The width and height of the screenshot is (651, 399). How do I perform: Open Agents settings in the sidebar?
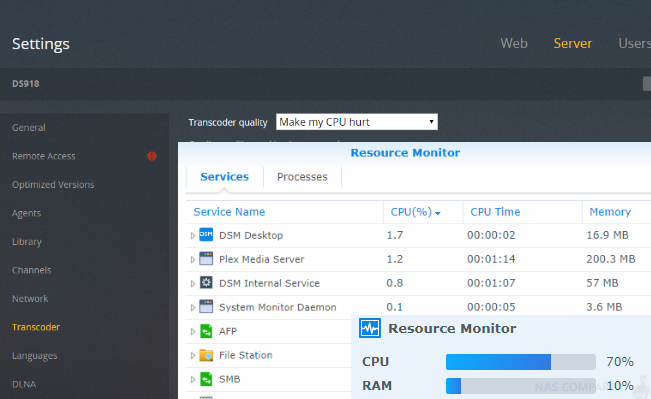click(27, 213)
